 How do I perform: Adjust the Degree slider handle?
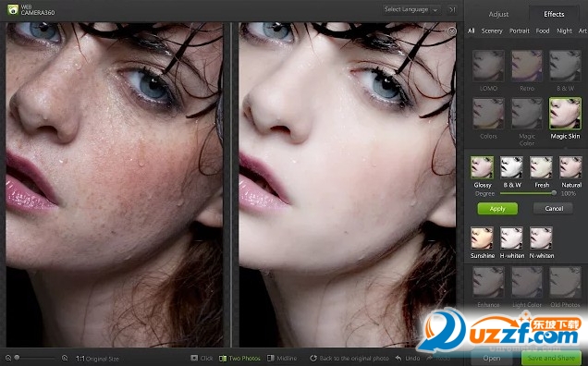[554, 193]
